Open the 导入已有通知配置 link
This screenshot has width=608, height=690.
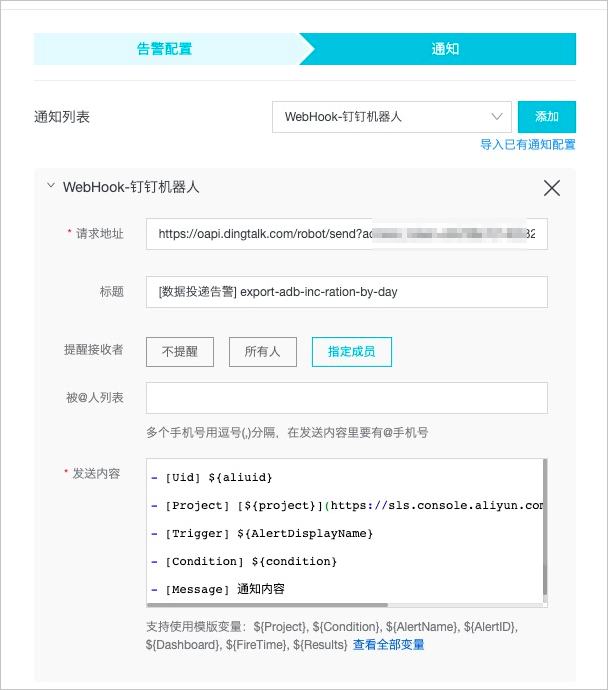tap(527, 144)
